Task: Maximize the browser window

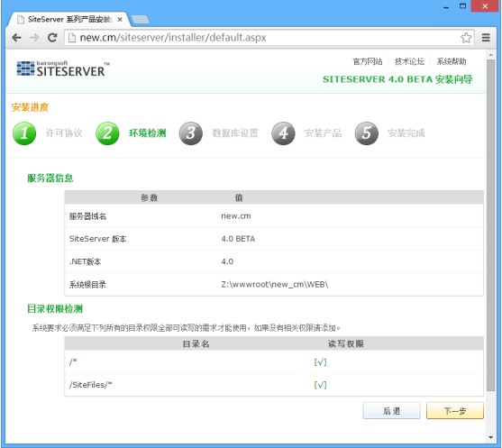Action: (x=462, y=6)
